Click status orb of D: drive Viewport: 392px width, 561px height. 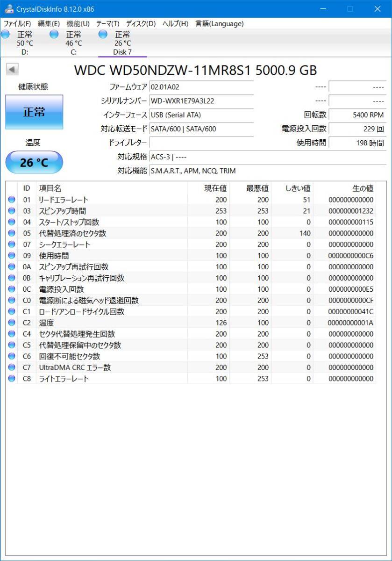(x=6, y=34)
